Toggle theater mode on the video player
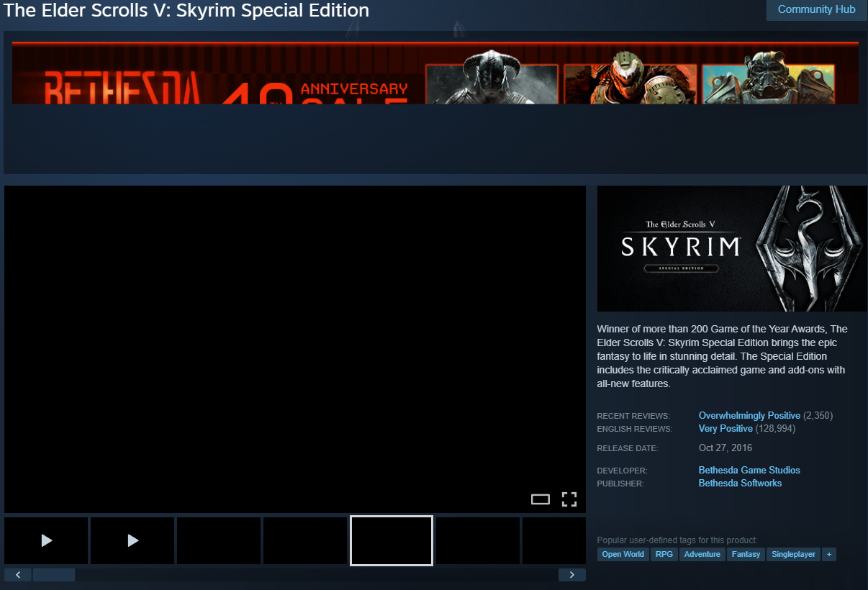The height and width of the screenshot is (590, 868). click(x=541, y=499)
